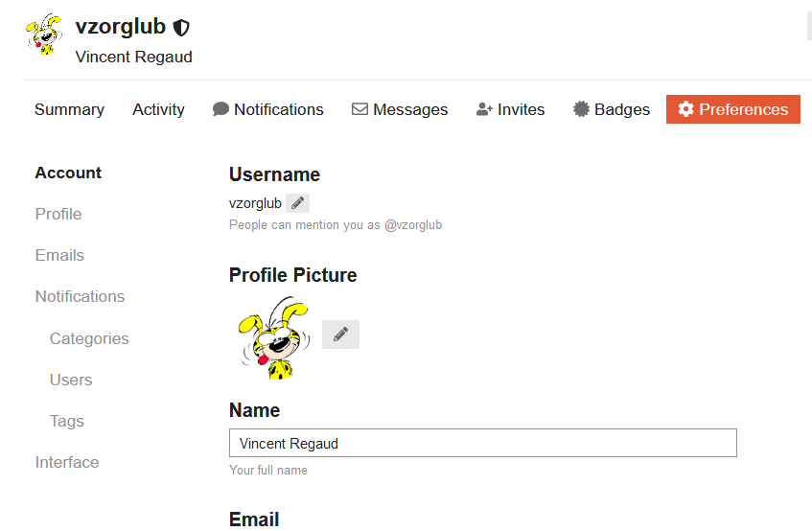Click the pencil icon next to username
Image resolution: width=812 pixels, height=531 pixels.
point(297,203)
